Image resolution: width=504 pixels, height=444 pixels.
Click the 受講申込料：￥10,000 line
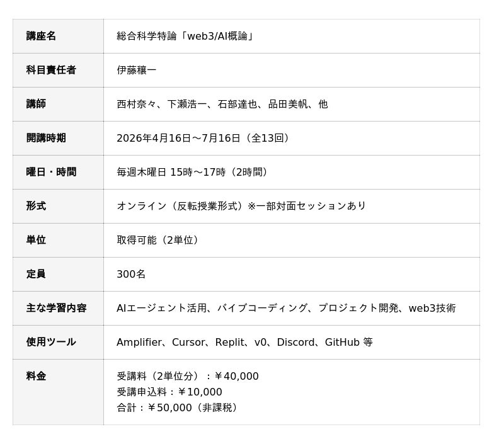tap(169, 392)
